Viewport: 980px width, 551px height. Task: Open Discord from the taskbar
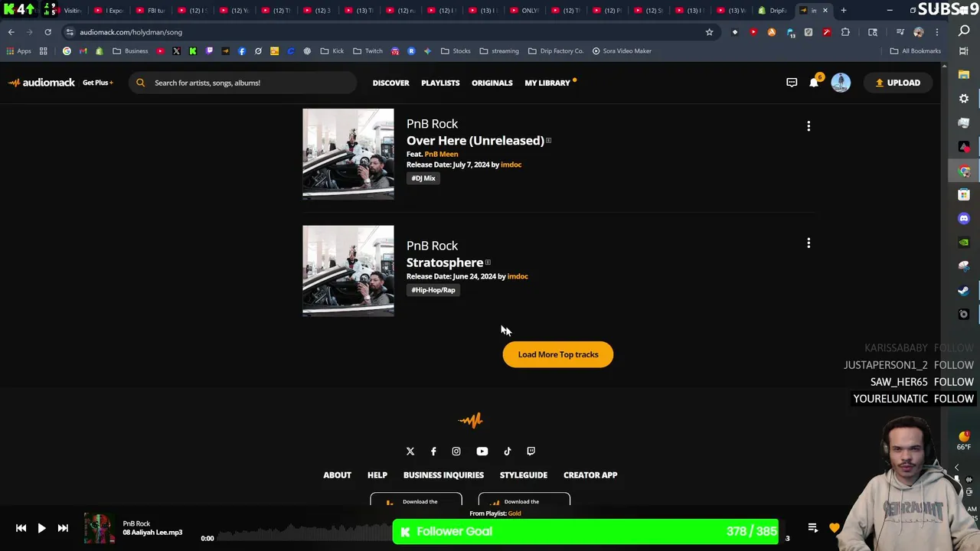pos(964,218)
